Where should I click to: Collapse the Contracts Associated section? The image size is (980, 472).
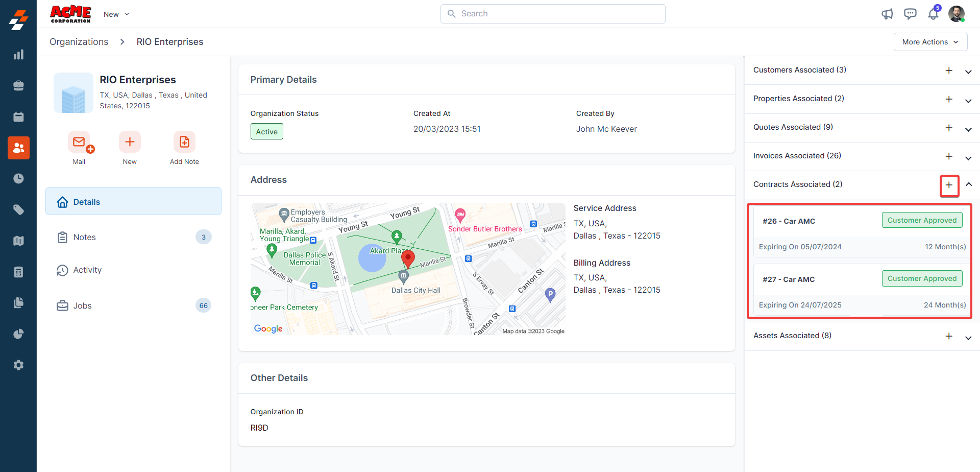(968, 184)
